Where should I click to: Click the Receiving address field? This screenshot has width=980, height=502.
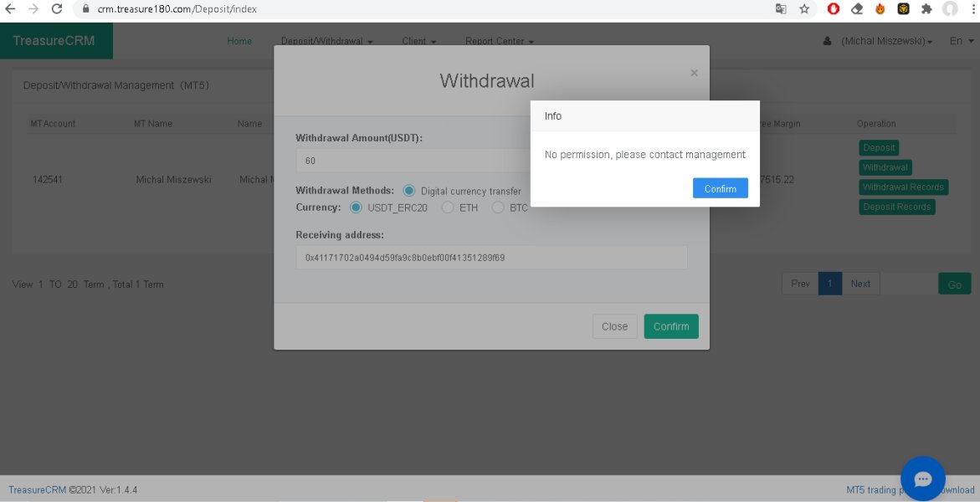[x=491, y=257]
